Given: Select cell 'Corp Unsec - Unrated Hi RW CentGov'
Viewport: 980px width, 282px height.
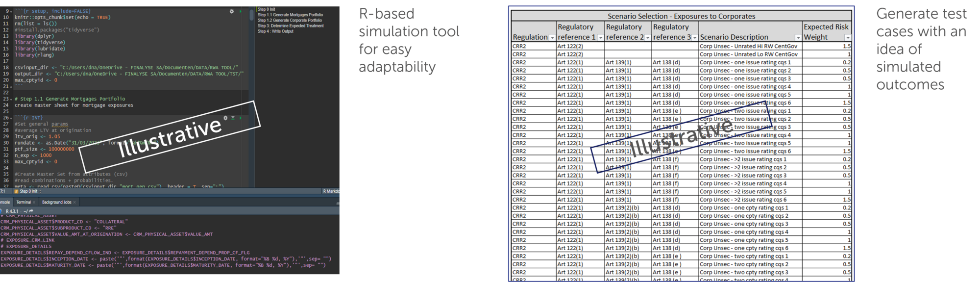Looking at the screenshot, I should [750, 46].
